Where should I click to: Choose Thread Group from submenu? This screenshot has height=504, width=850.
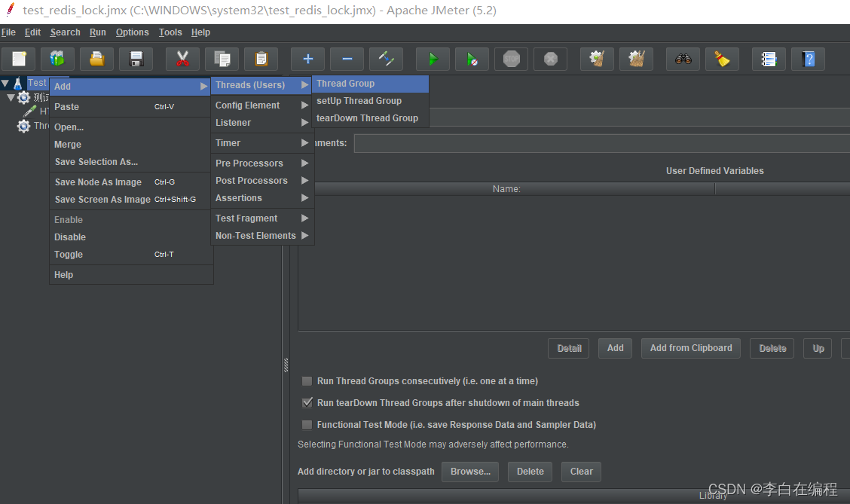[x=370, y=84]
